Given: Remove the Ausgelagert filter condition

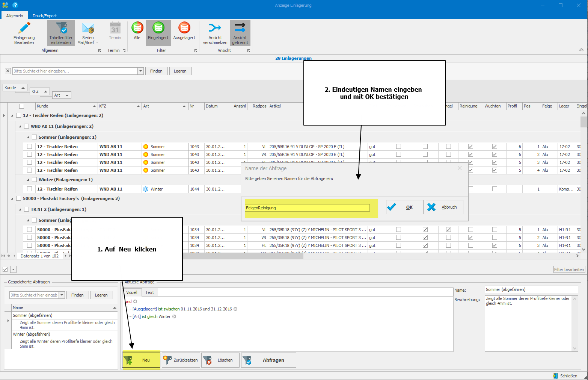Looking at the screenshot, I should (x=235, y=309).
